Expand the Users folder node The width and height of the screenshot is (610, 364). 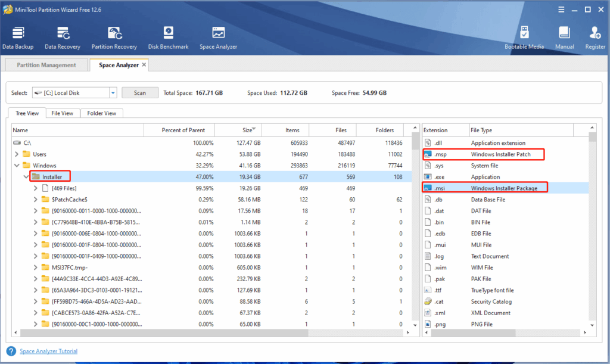tap(17, 154)
